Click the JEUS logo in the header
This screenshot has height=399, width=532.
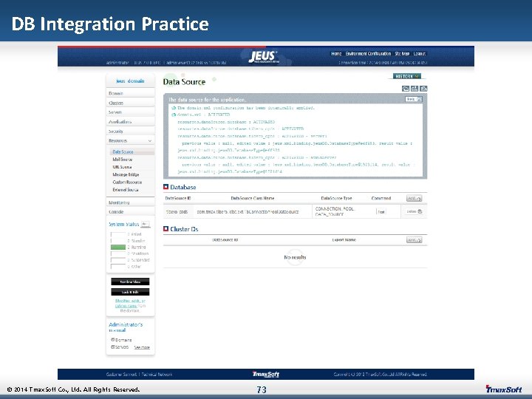coord(264,56)
